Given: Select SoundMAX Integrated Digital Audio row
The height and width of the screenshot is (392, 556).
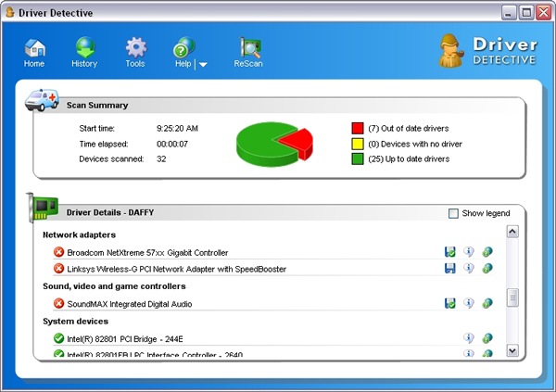Looking at the screenshot, I should click(x=273, y=304).
